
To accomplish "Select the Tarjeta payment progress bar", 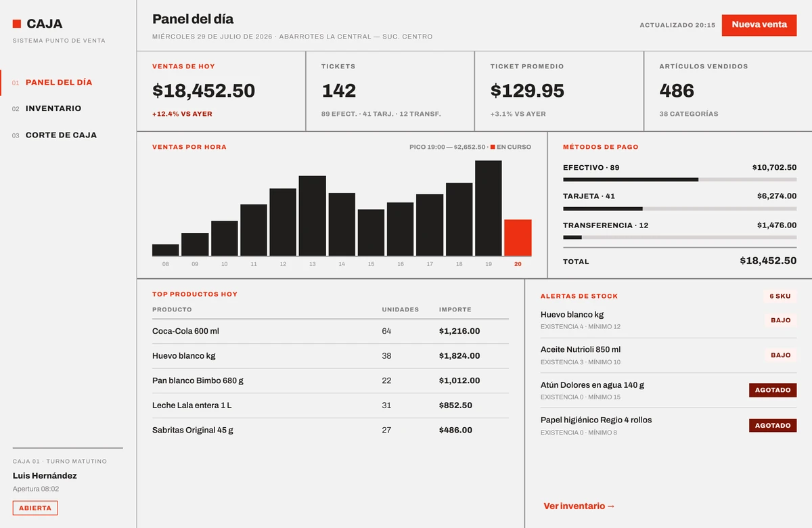I will [679, 208].
